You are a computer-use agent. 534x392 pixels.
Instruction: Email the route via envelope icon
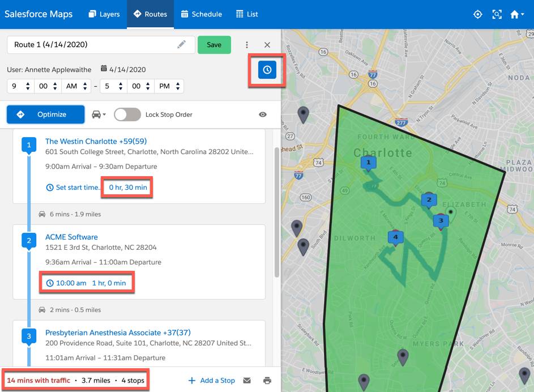pos(247,381)
